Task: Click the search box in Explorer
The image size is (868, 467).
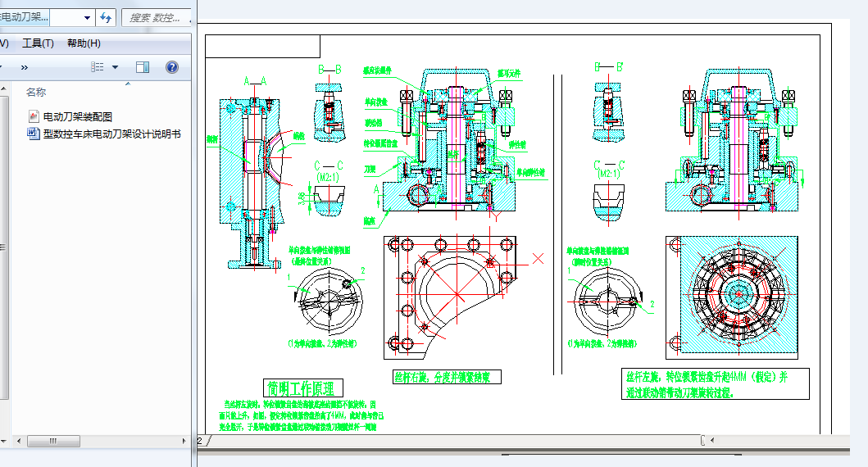Action: click(x=156, y=17)
